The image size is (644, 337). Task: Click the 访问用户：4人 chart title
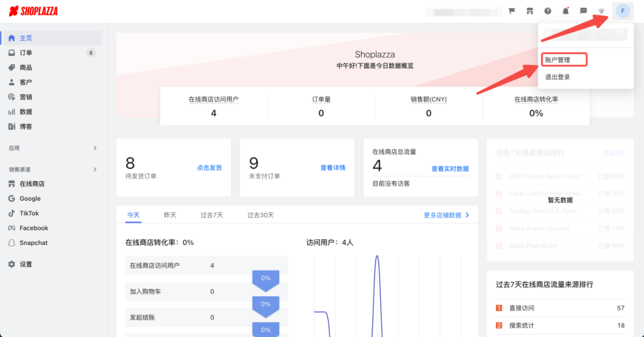click(x=330, y=243)
